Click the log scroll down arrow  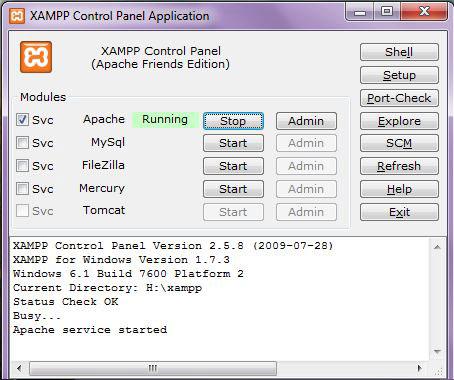coord(437,352)
